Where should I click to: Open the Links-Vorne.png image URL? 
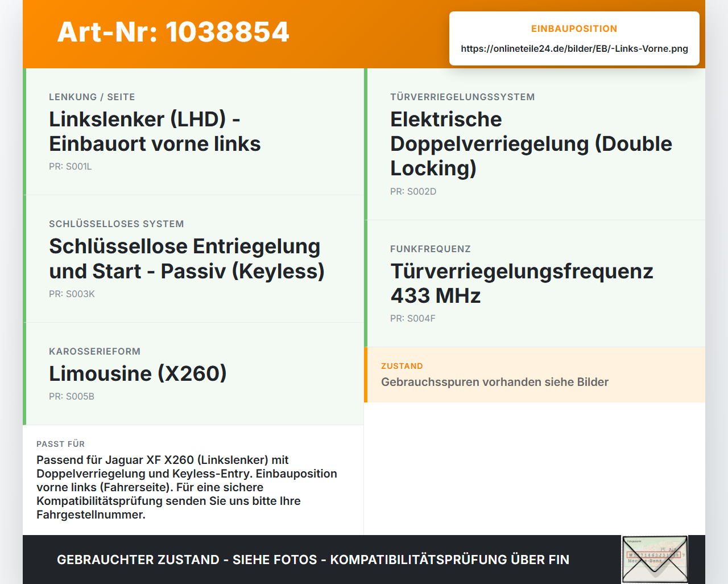coord(574,48)
